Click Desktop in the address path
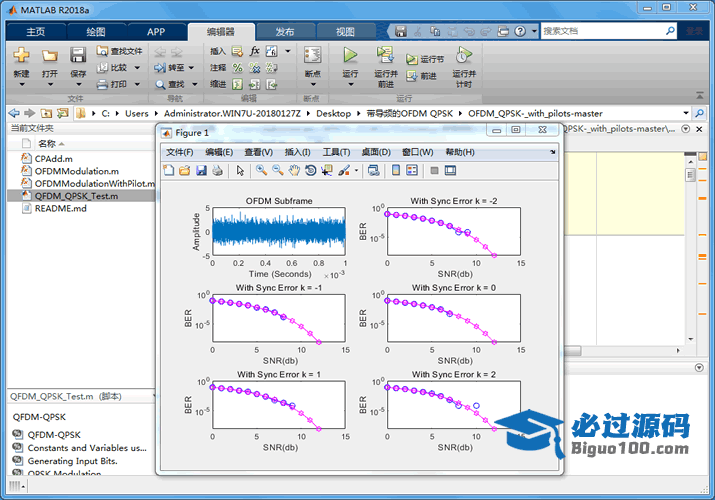This screenshot has width=715, height=500. [334, 113]
